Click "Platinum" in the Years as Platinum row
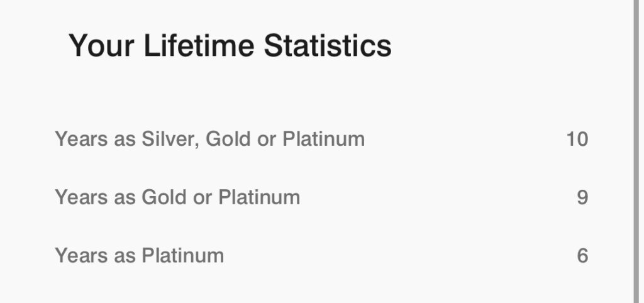The image size is (644, 303). pos(182,256)
